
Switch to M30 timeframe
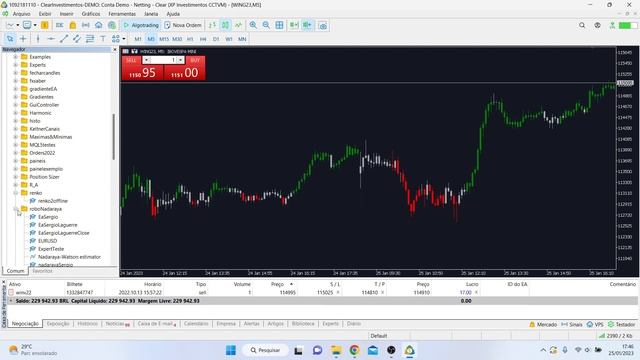tap(177, 39)
